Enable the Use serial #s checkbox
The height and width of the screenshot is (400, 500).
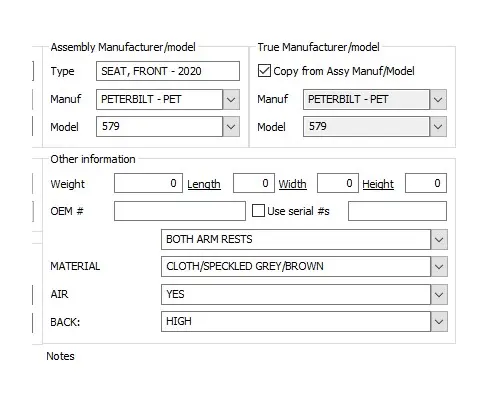(258, 211)
